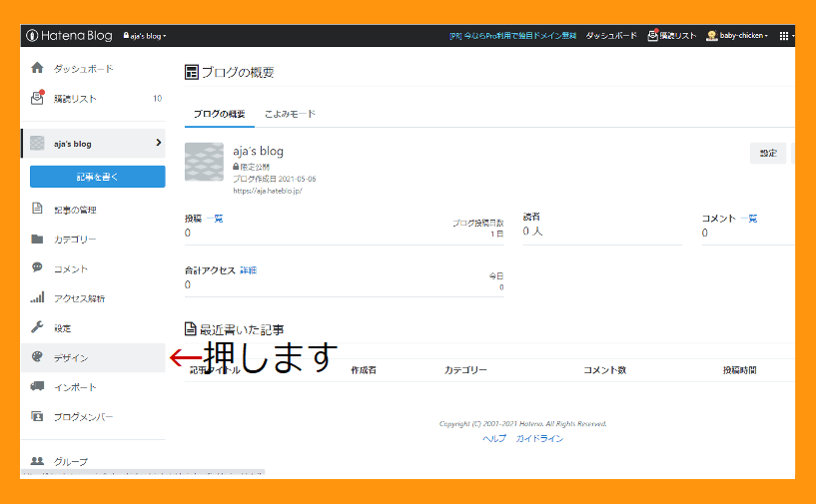
Task: Open the コメント 一覧 link
Action: click(x=749, y=219)
